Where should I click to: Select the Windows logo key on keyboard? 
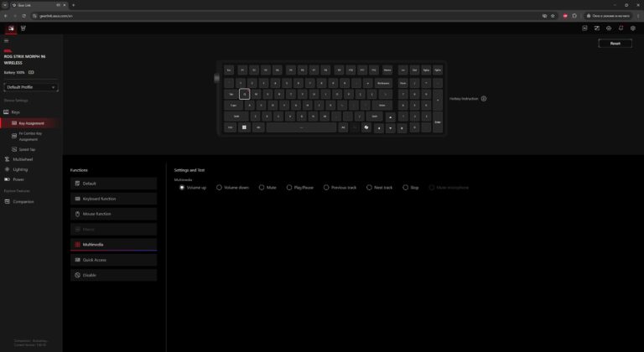244,127
